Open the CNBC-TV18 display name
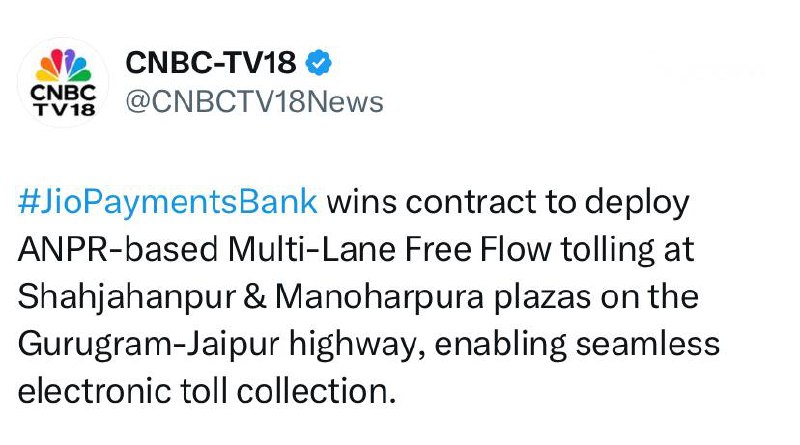 coord(211,63)
